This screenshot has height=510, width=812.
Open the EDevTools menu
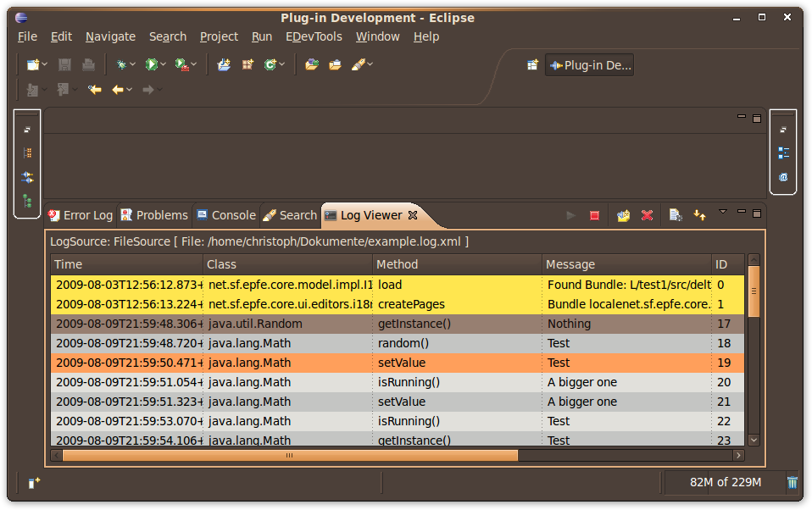click(x=314, y=36)
